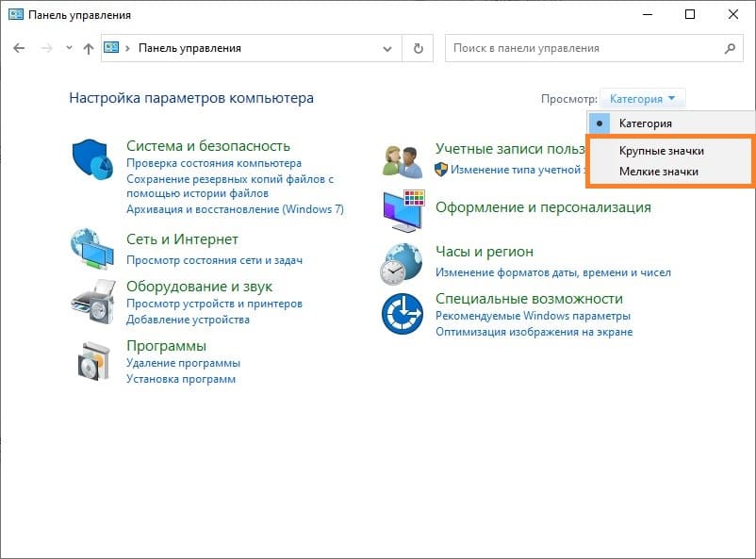
Task: Click Добавление устройства link
Action: pyautogui.click(x=188, y=320)
